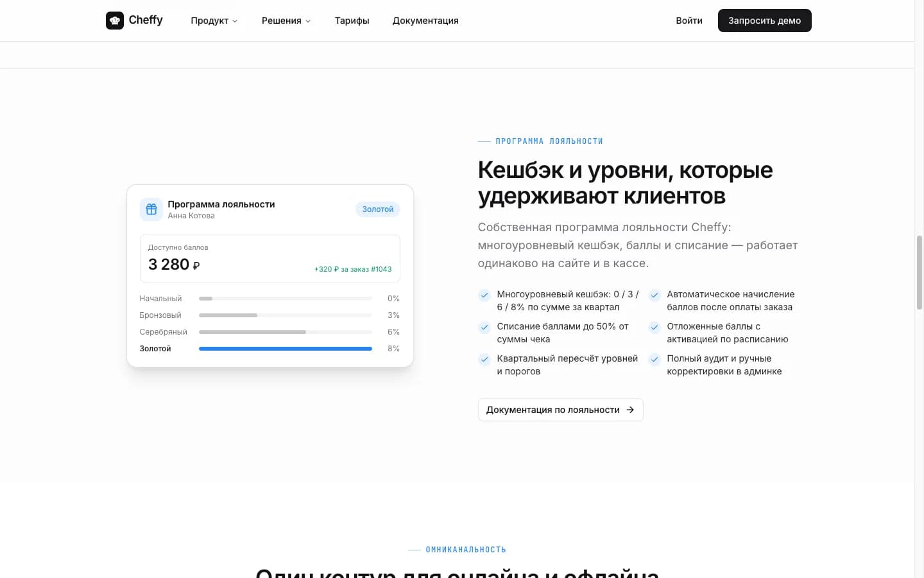The height and width of the screenshot is (578, 924).
Task: Click the ПРОГРАММА ЛОЯЛЬНОСТИ section label
Action: pos(549,141)
